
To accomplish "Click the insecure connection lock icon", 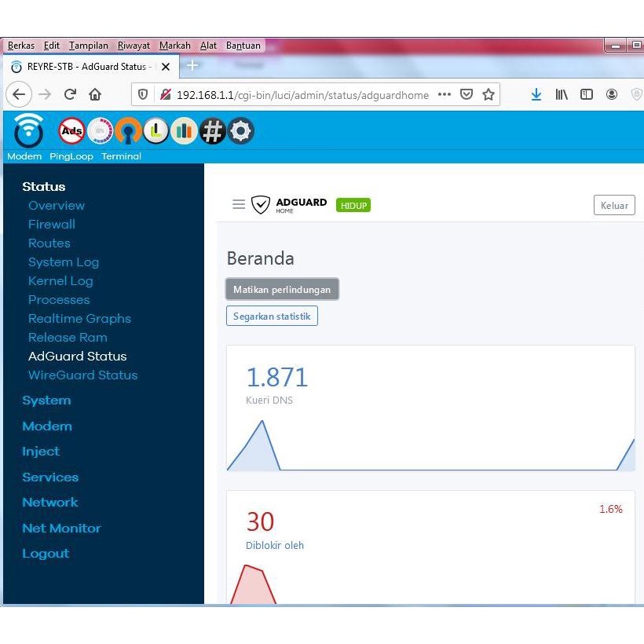I will pyautogui.click(x=165, y=95).
